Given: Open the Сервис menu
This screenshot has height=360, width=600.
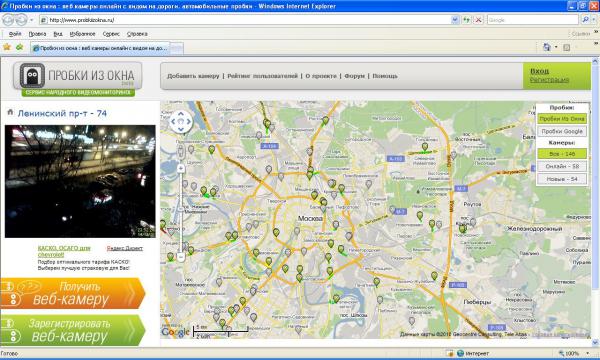Looking at the screenshot, I should (x=111, y=34).
